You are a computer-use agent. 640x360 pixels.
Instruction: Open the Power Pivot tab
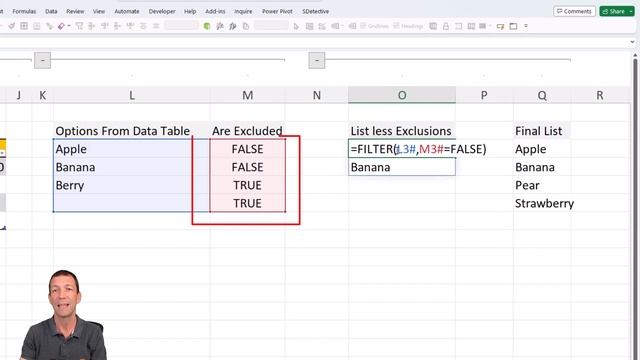tap(277, 11)
